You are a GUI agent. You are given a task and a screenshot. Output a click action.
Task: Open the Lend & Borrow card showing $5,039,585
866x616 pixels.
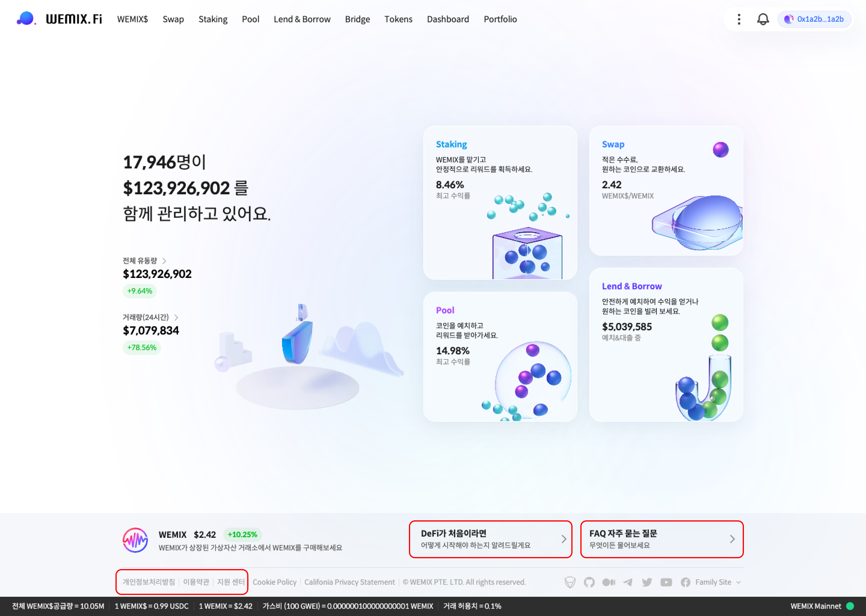[666, 345]
